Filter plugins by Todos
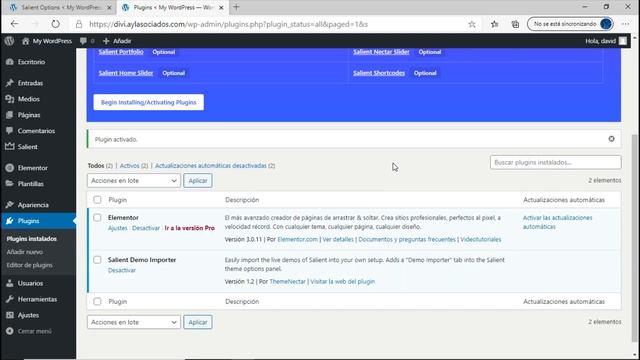640x360 pixels. point(96,166)
